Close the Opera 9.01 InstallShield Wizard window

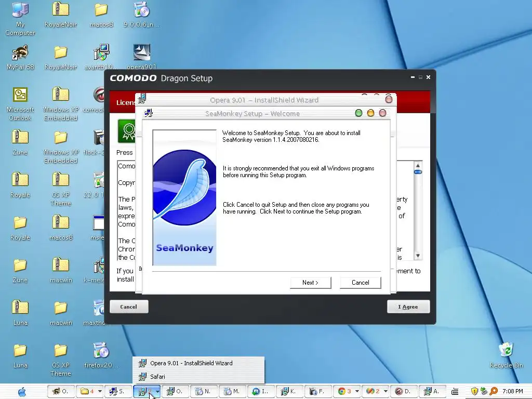pos(389,99)
